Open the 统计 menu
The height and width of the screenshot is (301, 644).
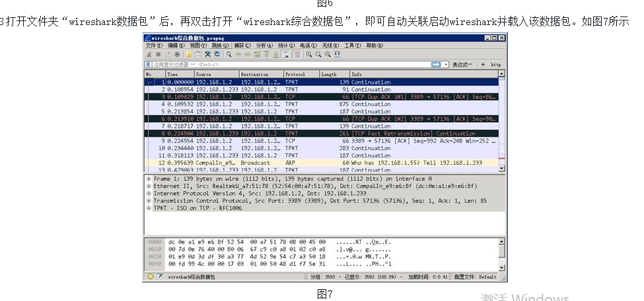pyautogui.click(x=286, y=46)
